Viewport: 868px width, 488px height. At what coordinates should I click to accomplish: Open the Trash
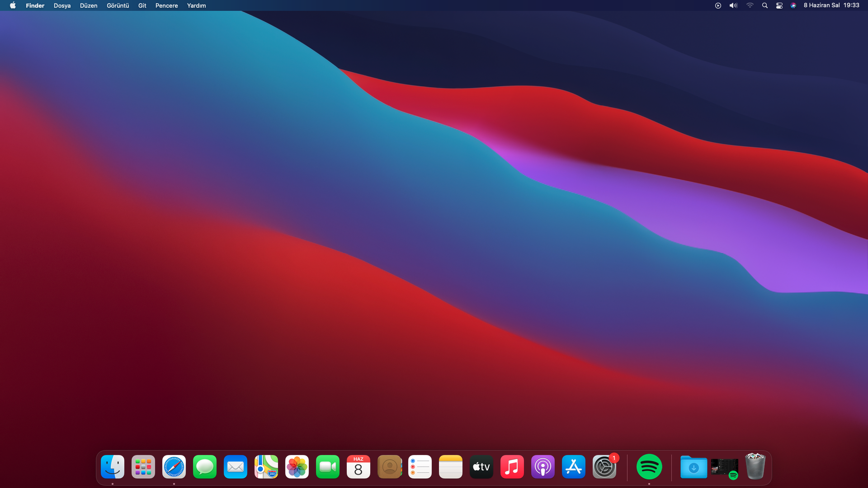click(x=755, y=466)
